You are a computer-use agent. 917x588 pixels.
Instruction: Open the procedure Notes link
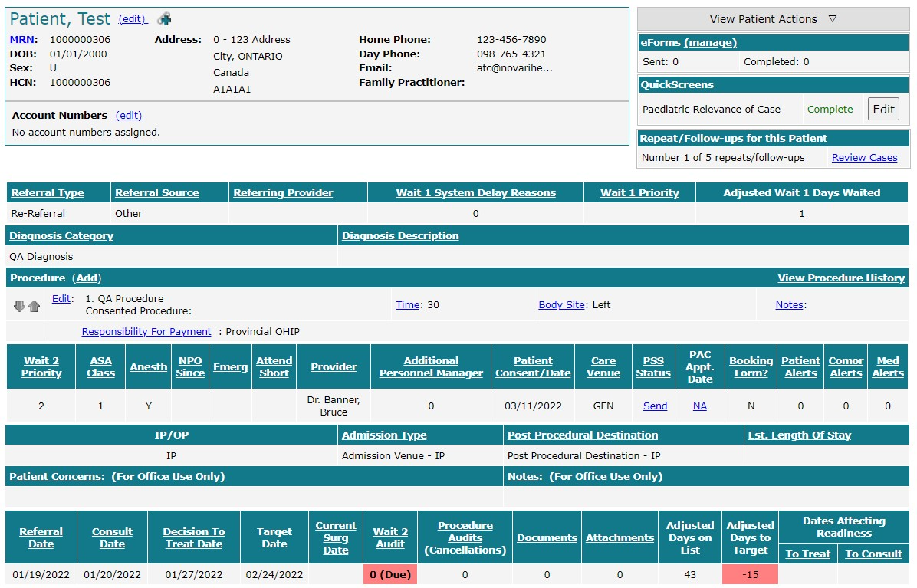[790, 305]
